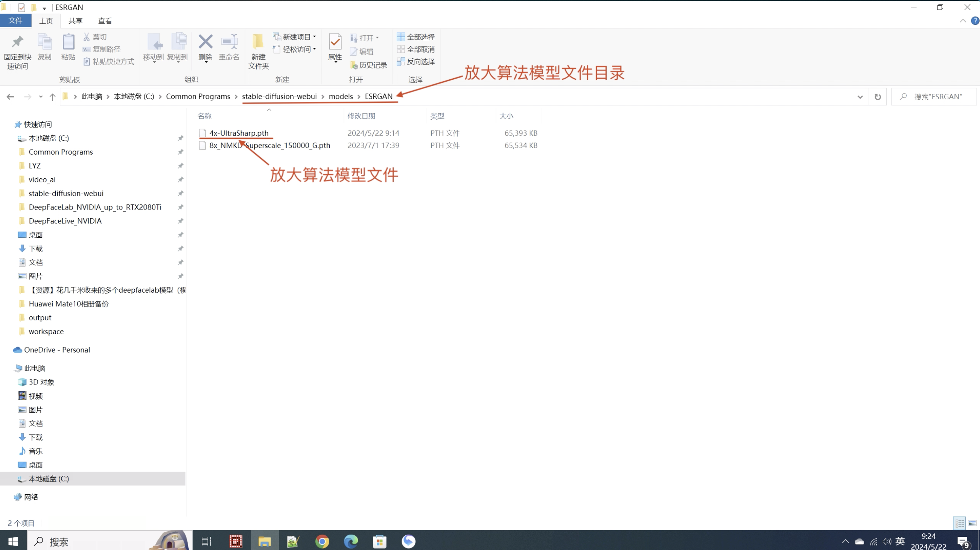
Task: Open workspace folder in navigation pane
Action: tap(46, 332)
